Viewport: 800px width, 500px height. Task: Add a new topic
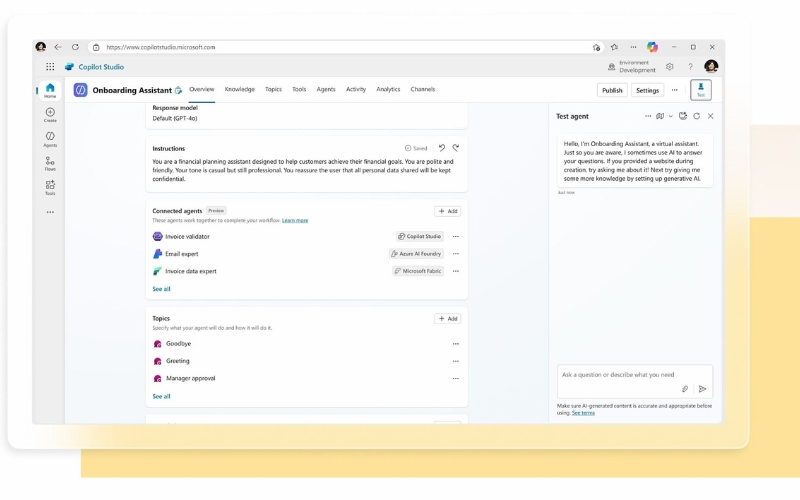click(447, 319)
